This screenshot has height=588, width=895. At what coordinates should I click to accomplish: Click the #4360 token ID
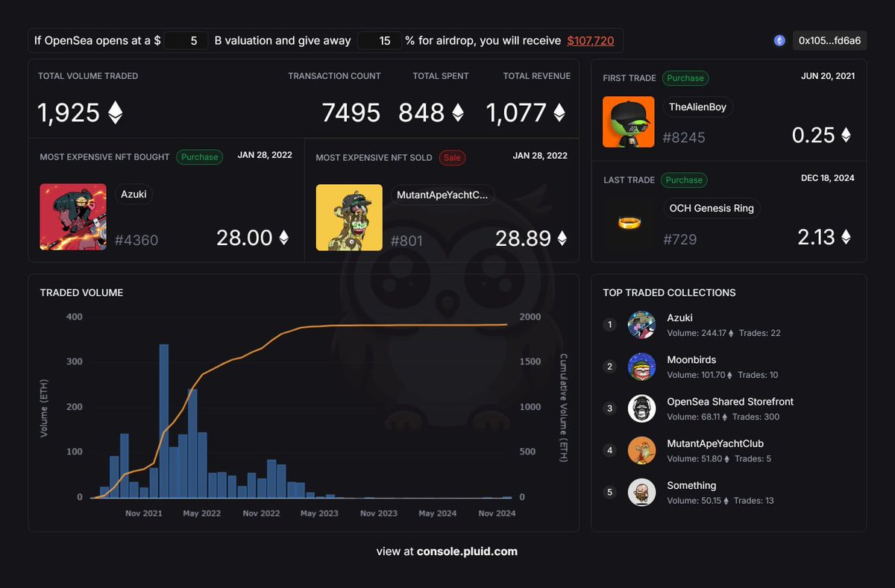tap(136, 240)
